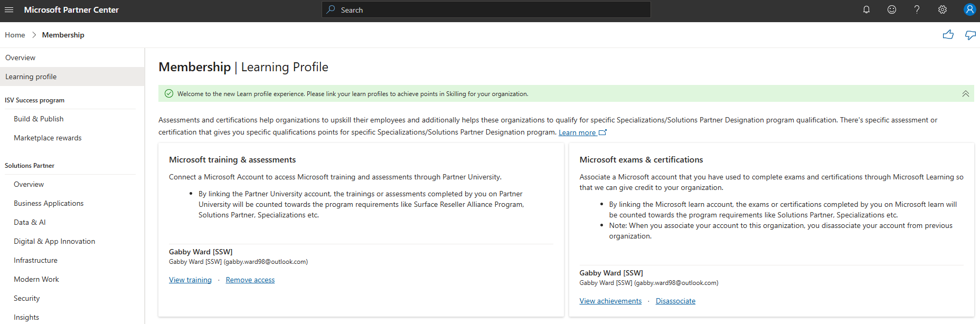Open the Overview item at top of sidebar
This screenshot has height=324, width=980.
pos(72,58)
